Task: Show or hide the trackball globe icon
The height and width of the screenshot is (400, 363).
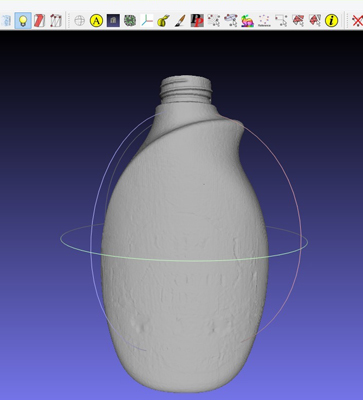Action: click(79, 21)
